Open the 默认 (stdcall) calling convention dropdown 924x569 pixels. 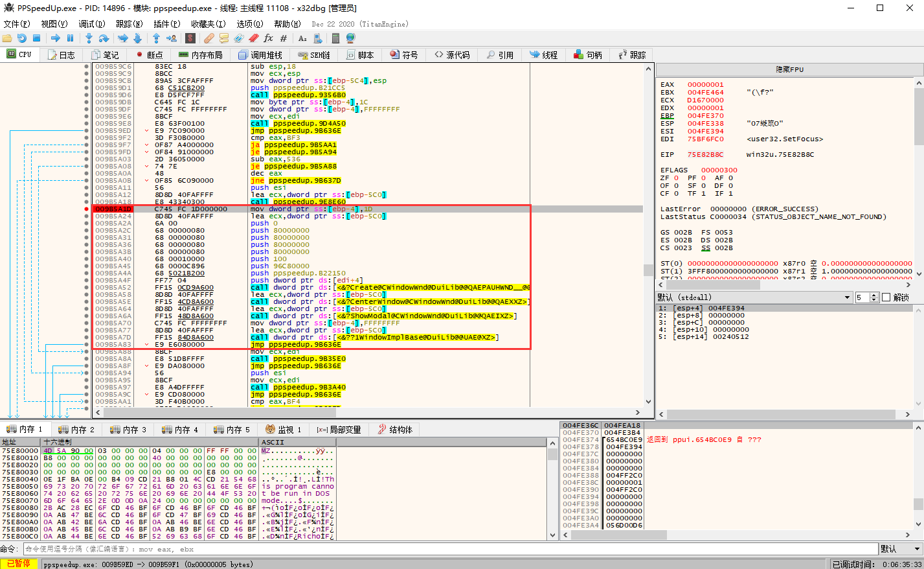click(x=754, y=297)
